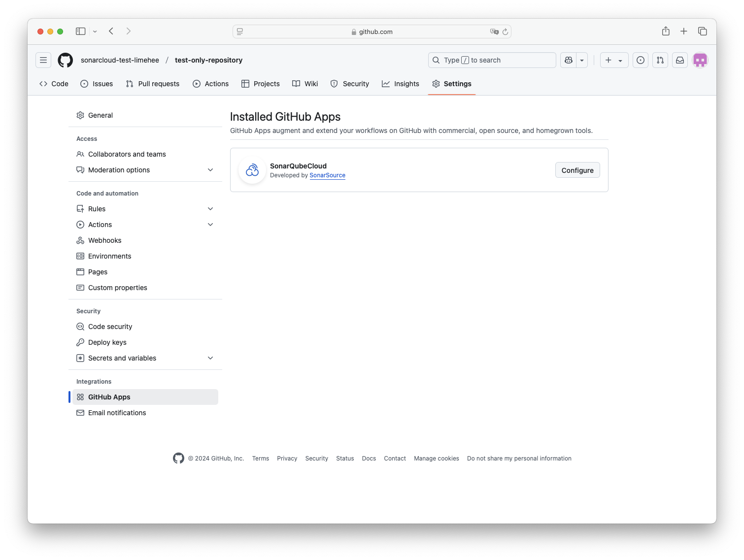Screen dimensions: 744x560
Task: Open the Docs footer link
Action: pyautogui.click(x=369, y=459)
